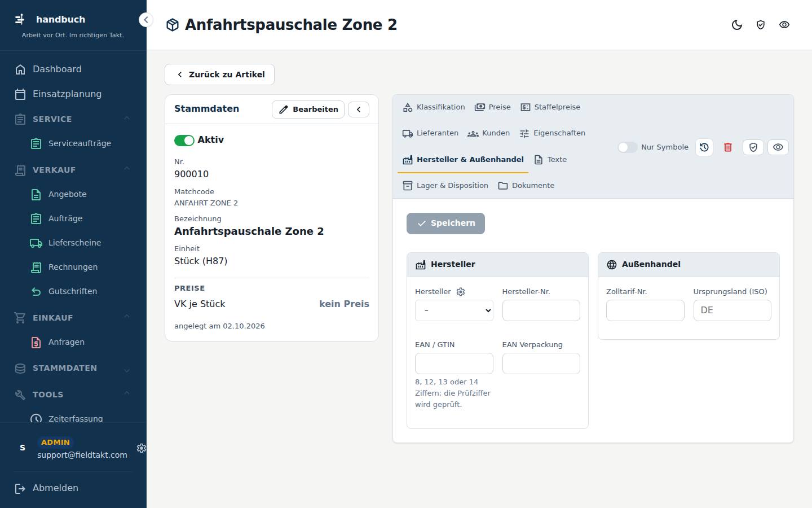This screenshot has height=508, width=812.
Task: Click the shield icon in top header
Action: click(x=761, y=25)
